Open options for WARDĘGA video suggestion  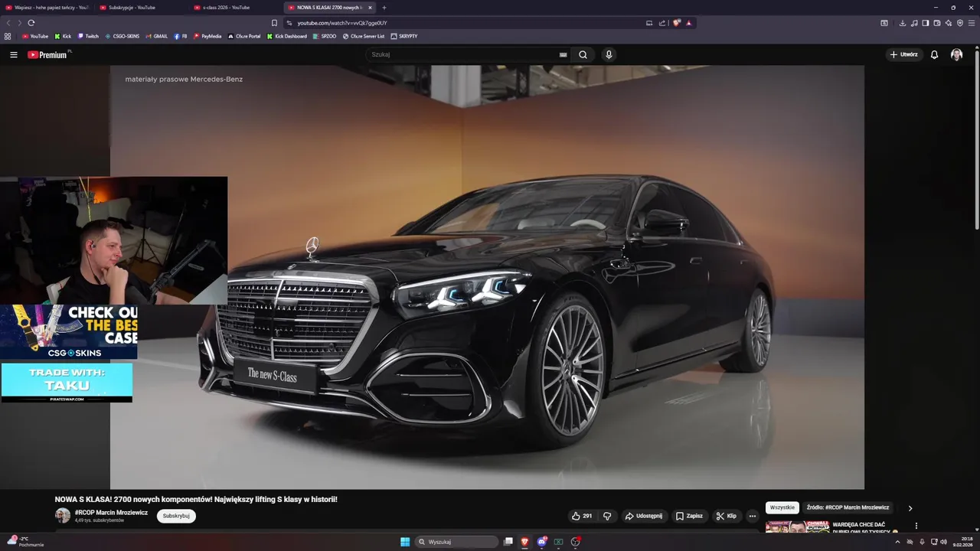pyautogui.click(x=916, y=526)
